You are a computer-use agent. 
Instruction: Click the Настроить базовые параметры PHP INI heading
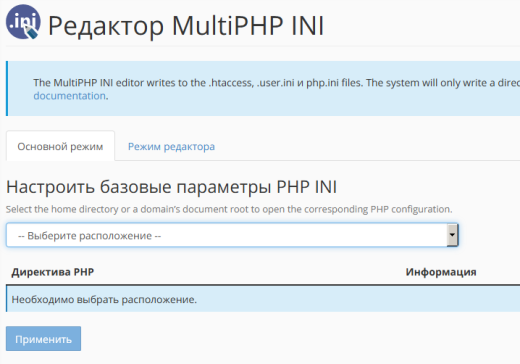point(171,187)
